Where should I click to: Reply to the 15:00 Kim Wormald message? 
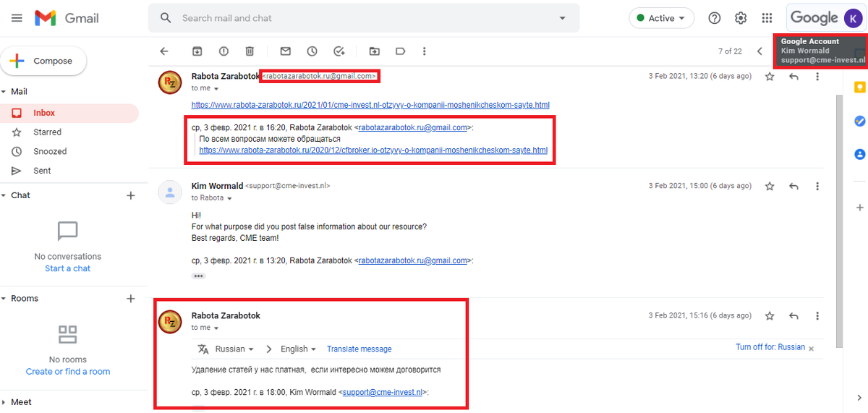coord(793,186)
